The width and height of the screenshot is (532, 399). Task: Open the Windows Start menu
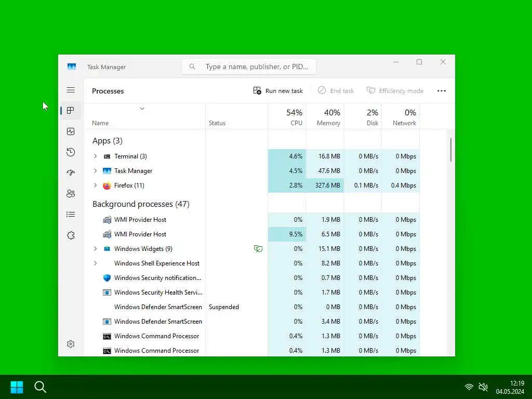tap(17, 387)
